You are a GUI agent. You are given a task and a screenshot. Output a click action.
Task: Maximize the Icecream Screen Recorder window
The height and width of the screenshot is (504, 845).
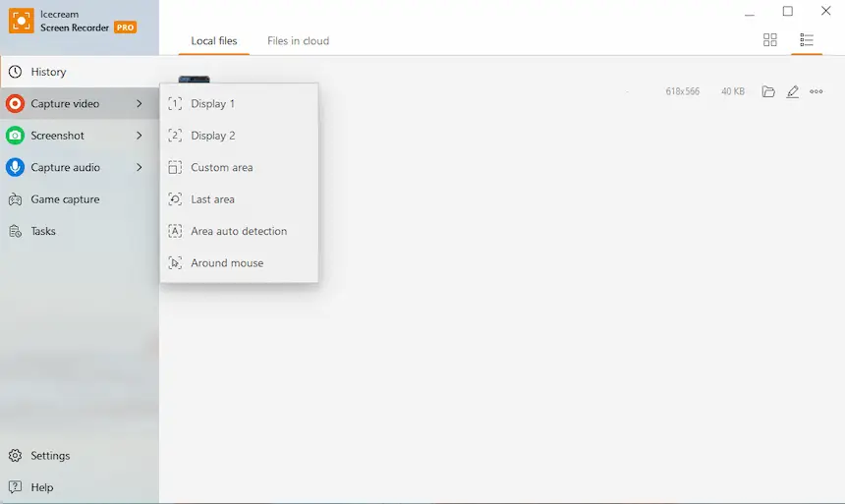coord(788,11)
